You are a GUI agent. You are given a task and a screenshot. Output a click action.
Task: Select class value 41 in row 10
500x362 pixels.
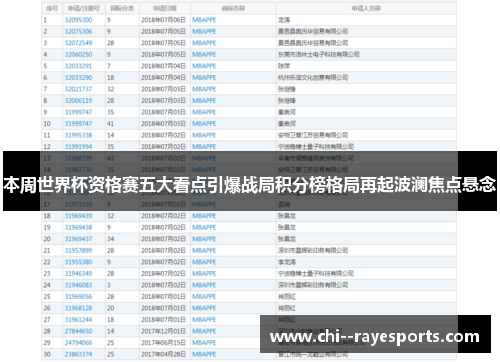point(110,124)
